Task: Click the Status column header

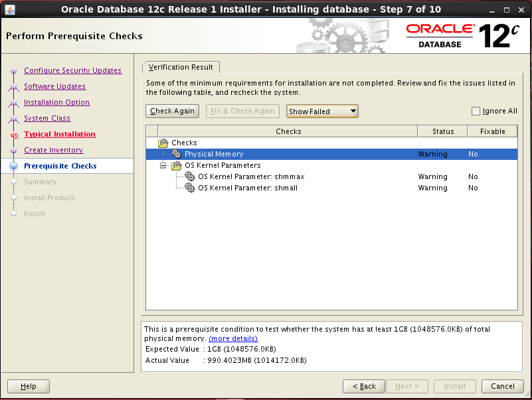Action: tap(443, 131)
